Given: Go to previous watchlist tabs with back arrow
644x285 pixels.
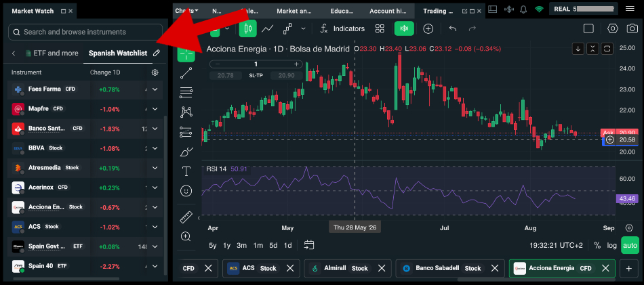Looking at the screenshot, I should click(x=14, y=53).
